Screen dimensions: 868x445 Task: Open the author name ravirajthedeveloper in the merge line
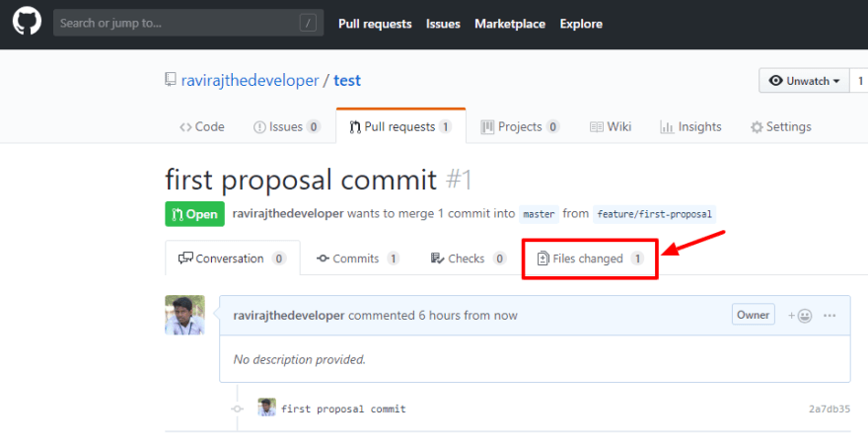click(x=288, y=214)
